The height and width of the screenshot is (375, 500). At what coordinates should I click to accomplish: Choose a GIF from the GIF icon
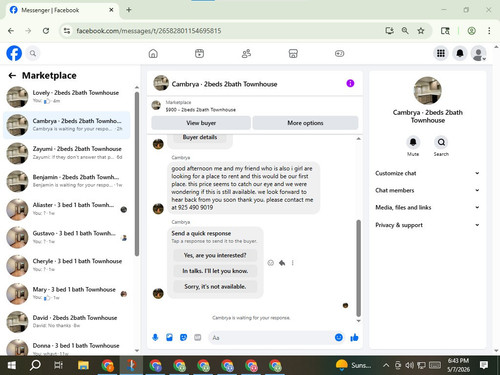coord(198,337)
